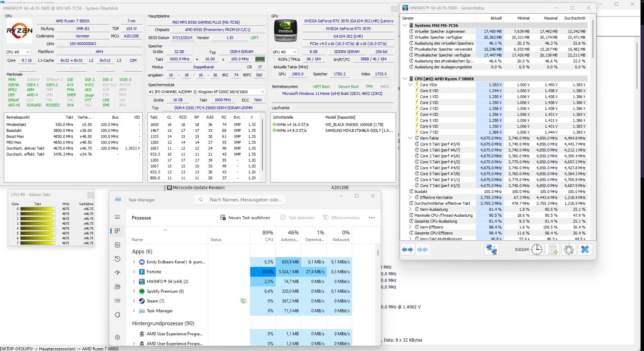
Task: Click the Fortnite app icon in process list
Action: click(x=142, y=272)
